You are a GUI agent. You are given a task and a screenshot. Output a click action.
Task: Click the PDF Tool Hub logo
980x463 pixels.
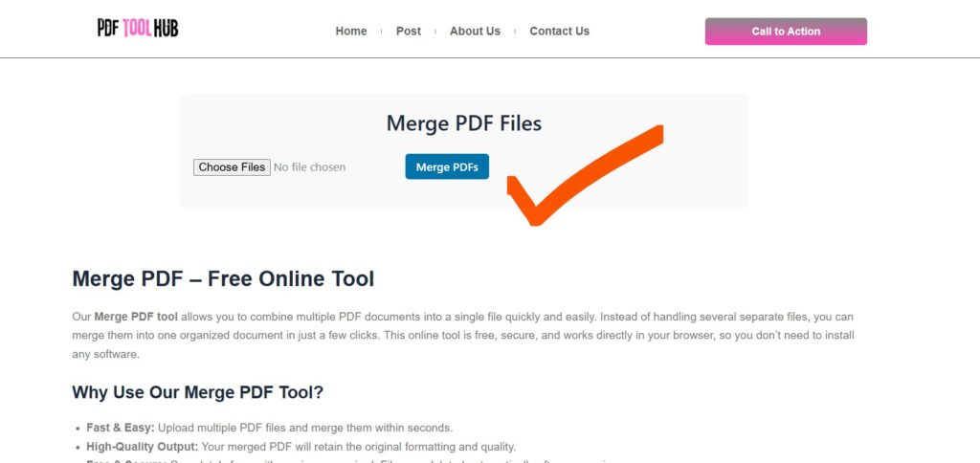coord(138,29)
